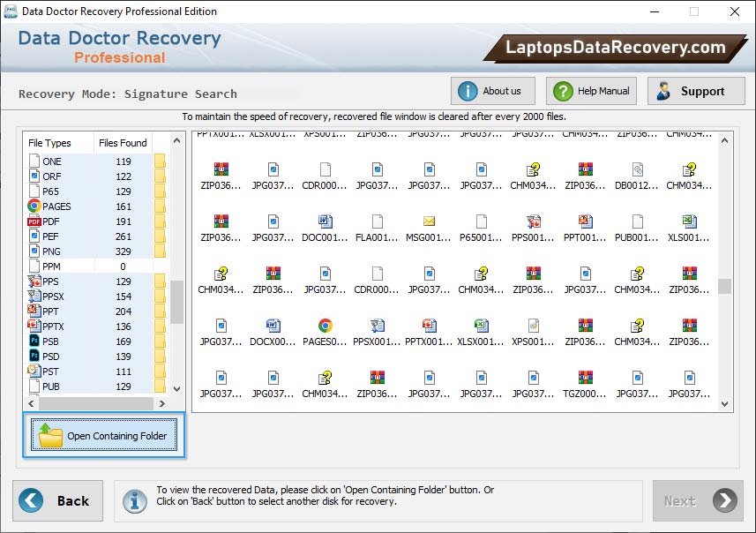The width and height of the screenshot is (756, 533).
Task: Select the PAGES file type Chrome icon
Action: 34,206
